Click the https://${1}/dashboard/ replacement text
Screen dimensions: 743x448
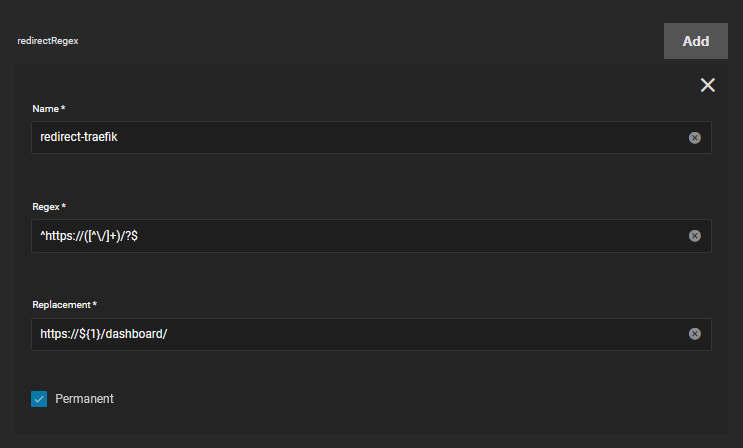[x=104, y=334]
